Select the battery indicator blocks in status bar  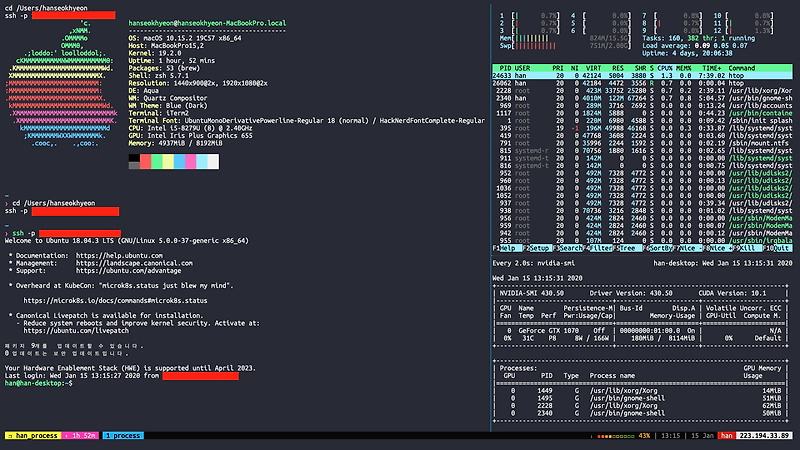[616, 436]
